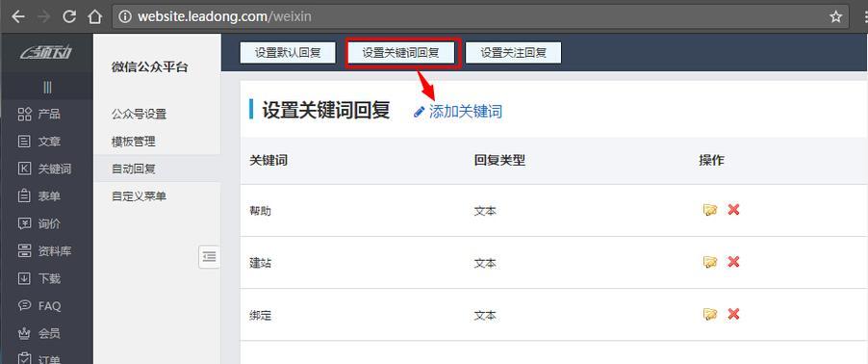Click keyword cell 绑定
The width and height of the screenshot is (868, 364).
pos(261,315)
